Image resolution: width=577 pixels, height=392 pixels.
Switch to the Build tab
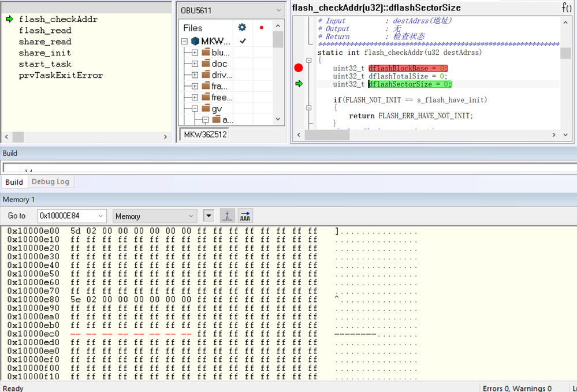14,182
